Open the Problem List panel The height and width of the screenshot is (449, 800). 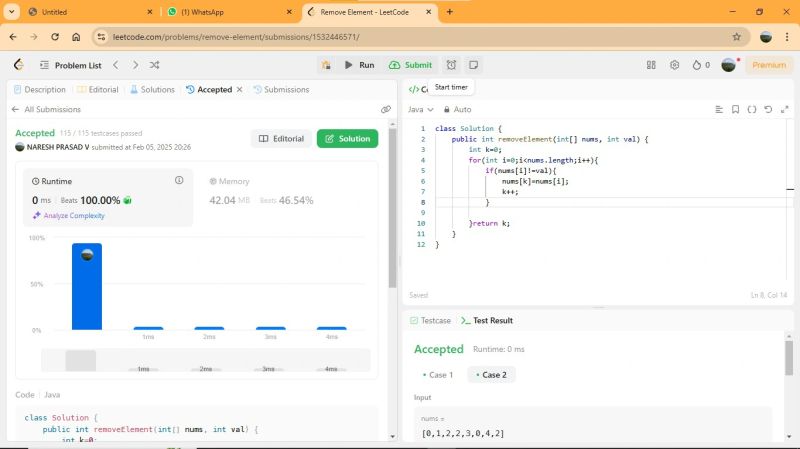(x=77, y=65)
